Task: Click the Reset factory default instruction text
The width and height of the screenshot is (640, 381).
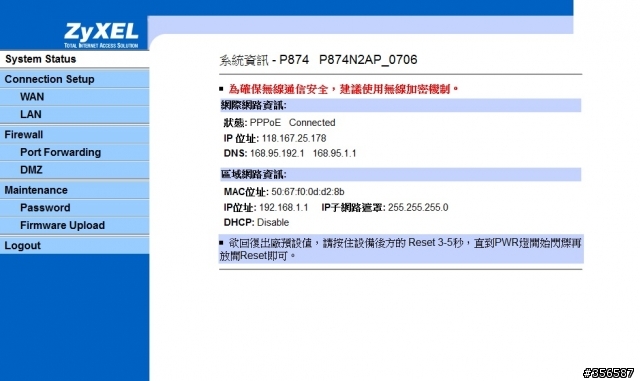Action: tap(400, 249)
